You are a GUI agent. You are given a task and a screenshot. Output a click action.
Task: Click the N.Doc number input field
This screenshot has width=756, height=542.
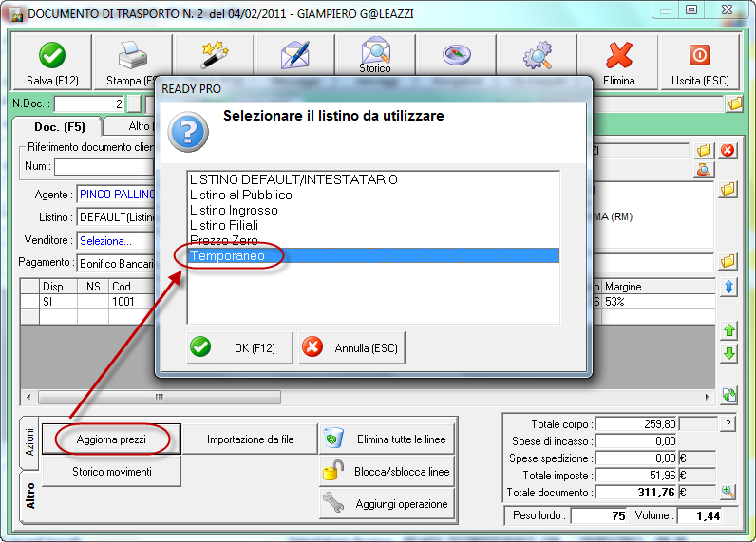click(x=89, y=103)
